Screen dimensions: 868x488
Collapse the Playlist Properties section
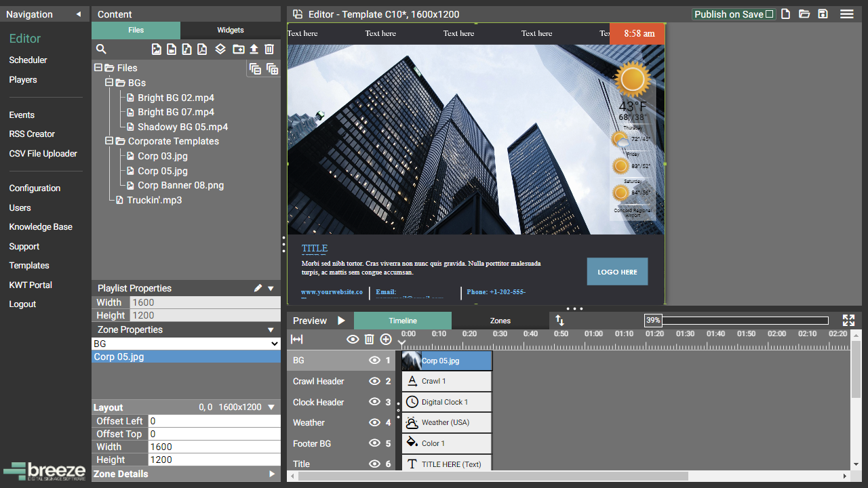tap(271, 288)
